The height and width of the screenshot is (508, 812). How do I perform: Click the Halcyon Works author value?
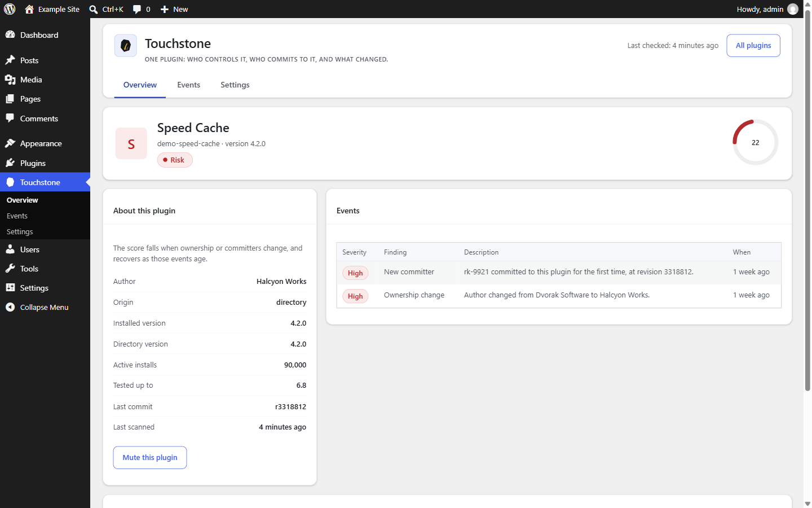[281, 282]
